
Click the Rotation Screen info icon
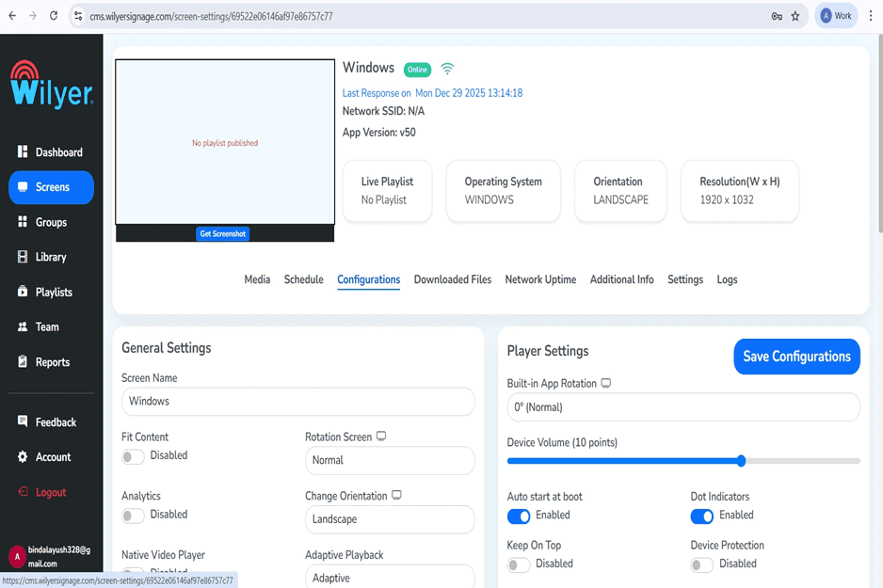[381, 437]
